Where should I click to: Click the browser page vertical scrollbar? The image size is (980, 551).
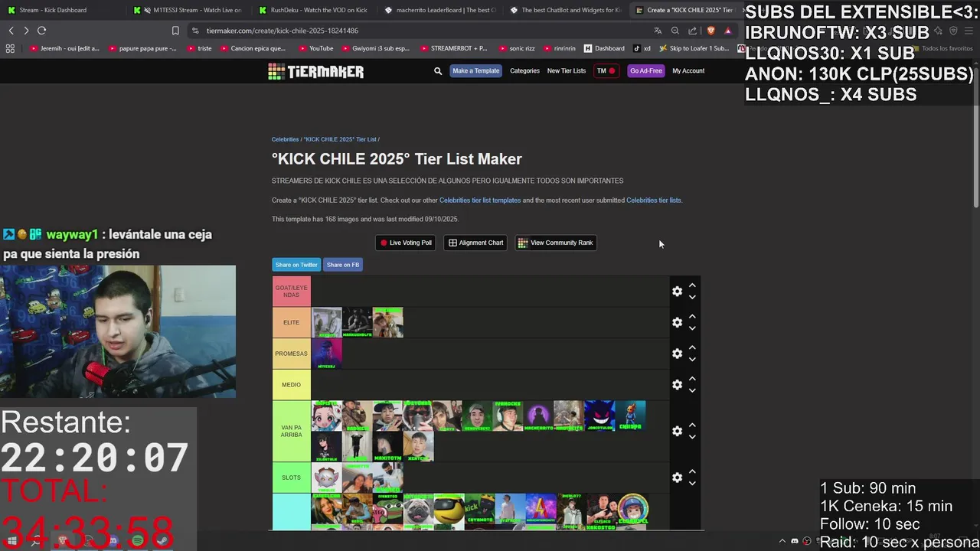click(x=975, y=138)
